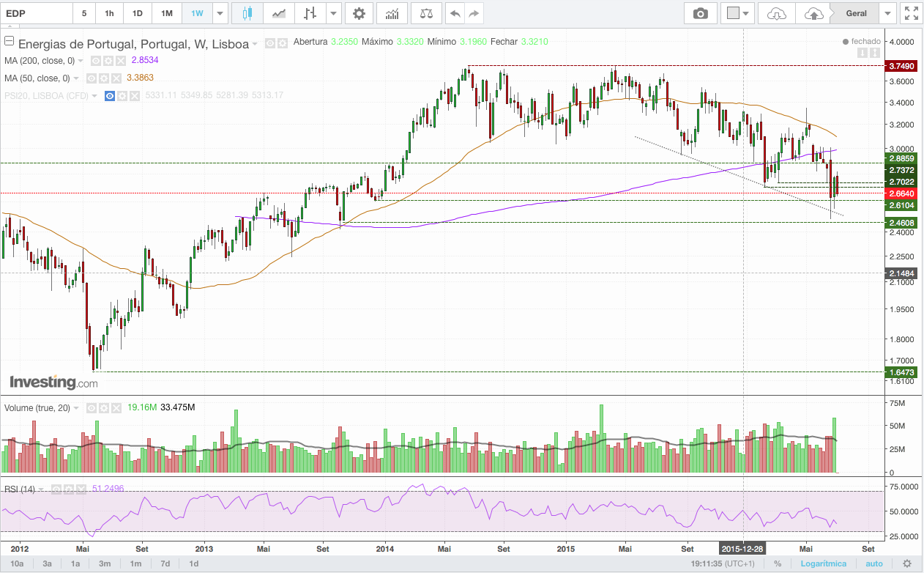
Task: Open settings for Energias de Portugal series
Action: 283,43
